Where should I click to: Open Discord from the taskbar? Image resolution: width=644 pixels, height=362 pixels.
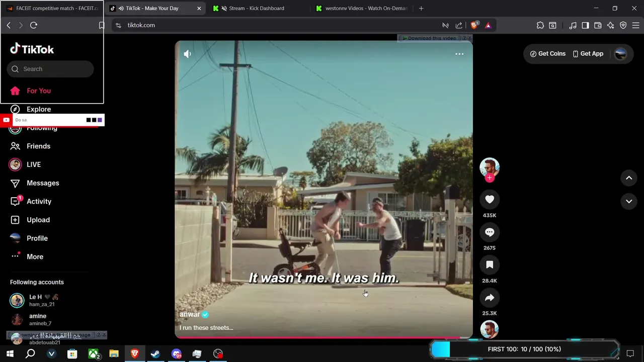[x=176, y=354]
